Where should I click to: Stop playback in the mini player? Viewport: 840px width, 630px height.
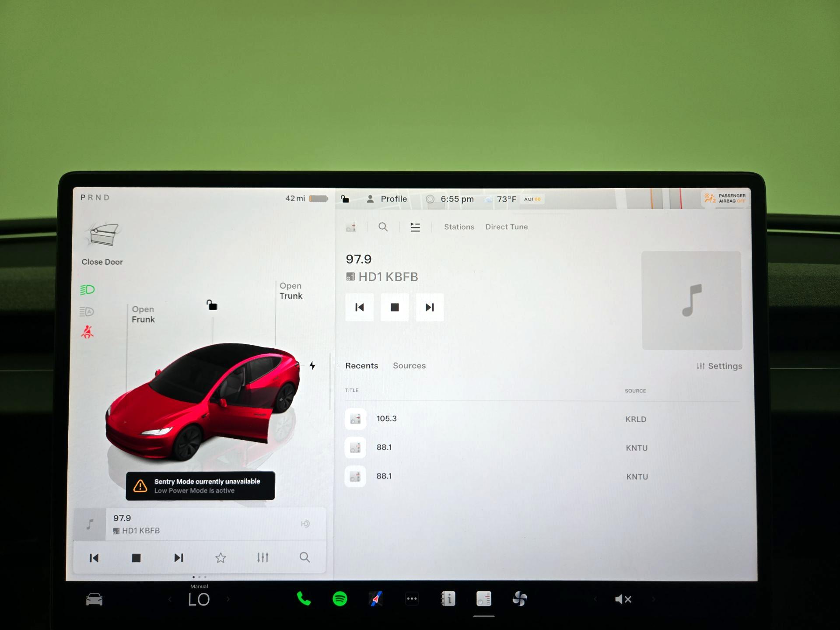pos(136,558)
